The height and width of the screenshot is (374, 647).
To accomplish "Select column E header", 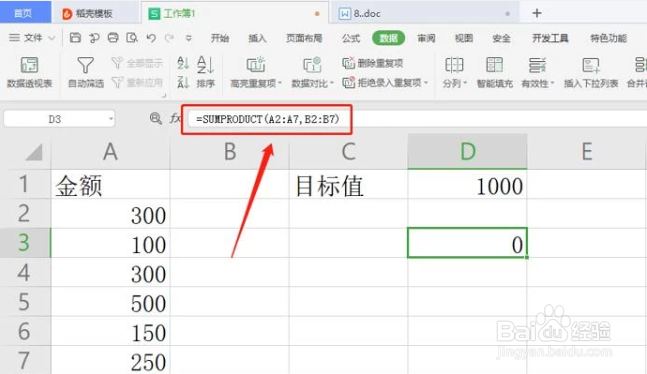I will (x=586, y=151).
